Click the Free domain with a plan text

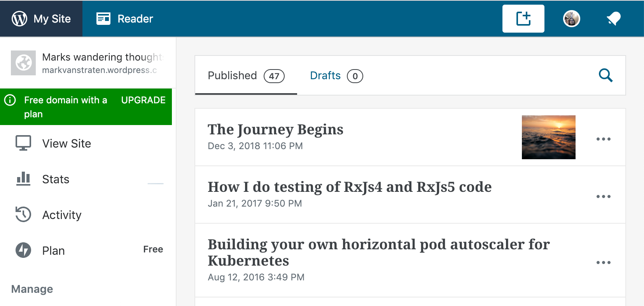[x=65, y=107]
